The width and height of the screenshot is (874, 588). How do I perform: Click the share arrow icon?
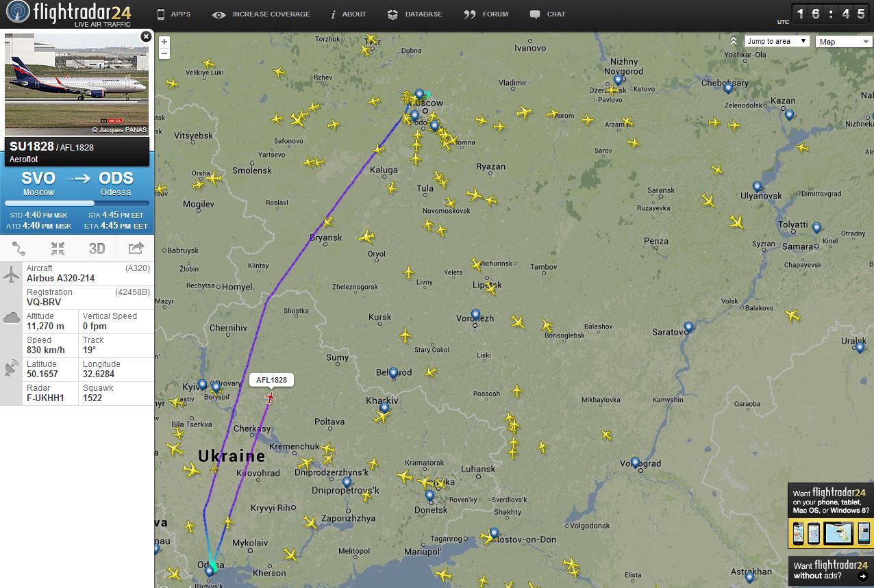coord(136,248)
